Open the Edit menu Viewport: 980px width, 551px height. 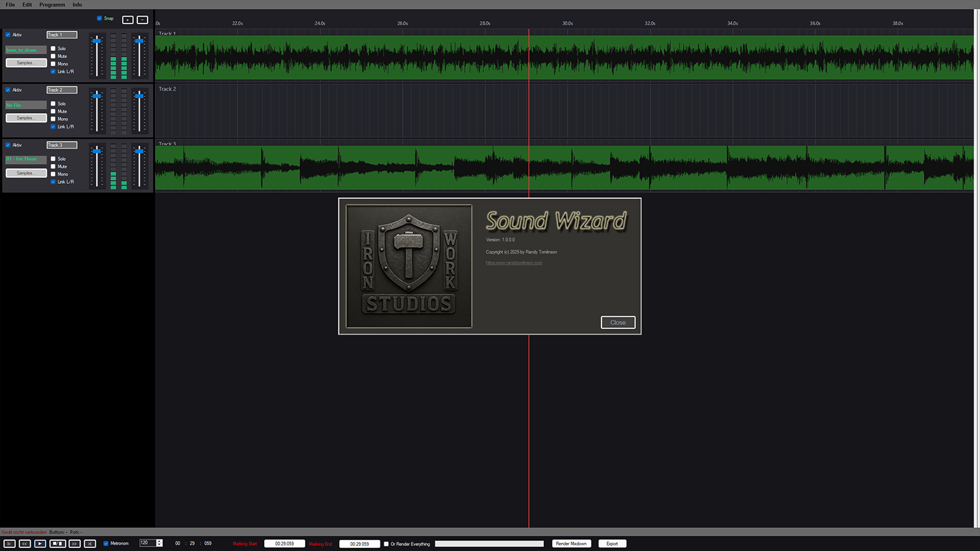[x=27, y=4]
